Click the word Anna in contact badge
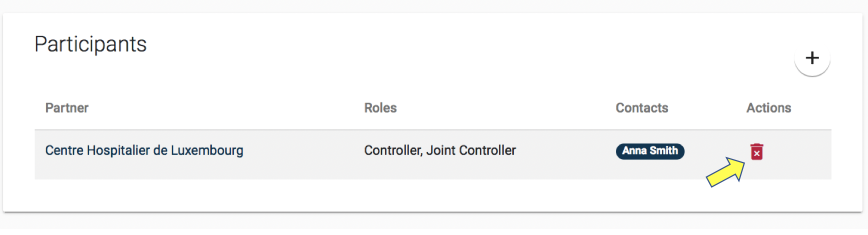The image size is (868, 235). 634,151
